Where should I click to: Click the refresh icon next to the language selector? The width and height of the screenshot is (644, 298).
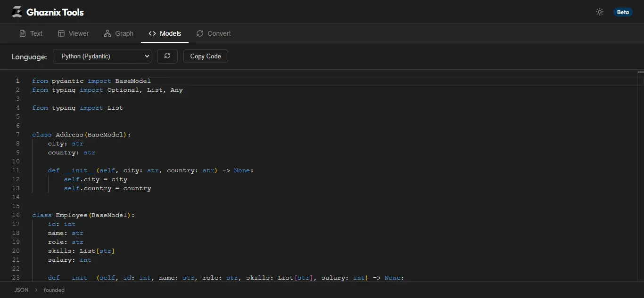click(167, 56)
